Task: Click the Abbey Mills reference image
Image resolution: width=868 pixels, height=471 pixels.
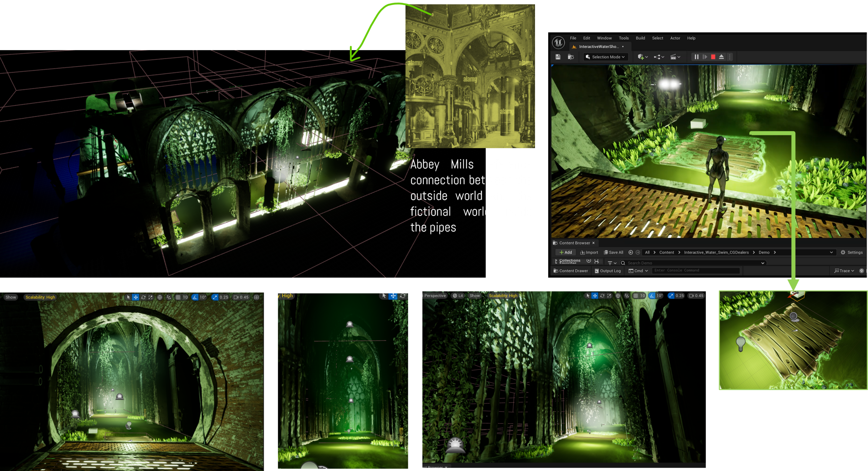Action: point(470,76)
